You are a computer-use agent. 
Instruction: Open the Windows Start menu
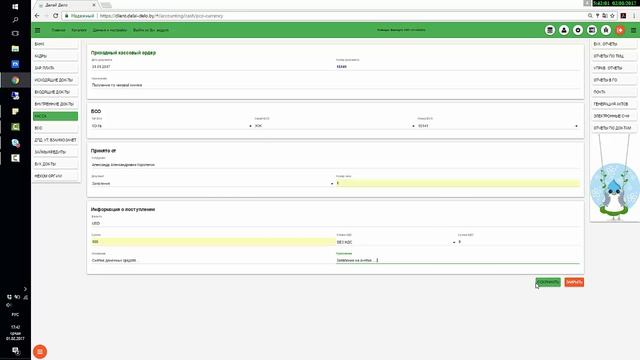tap(15, 7)
